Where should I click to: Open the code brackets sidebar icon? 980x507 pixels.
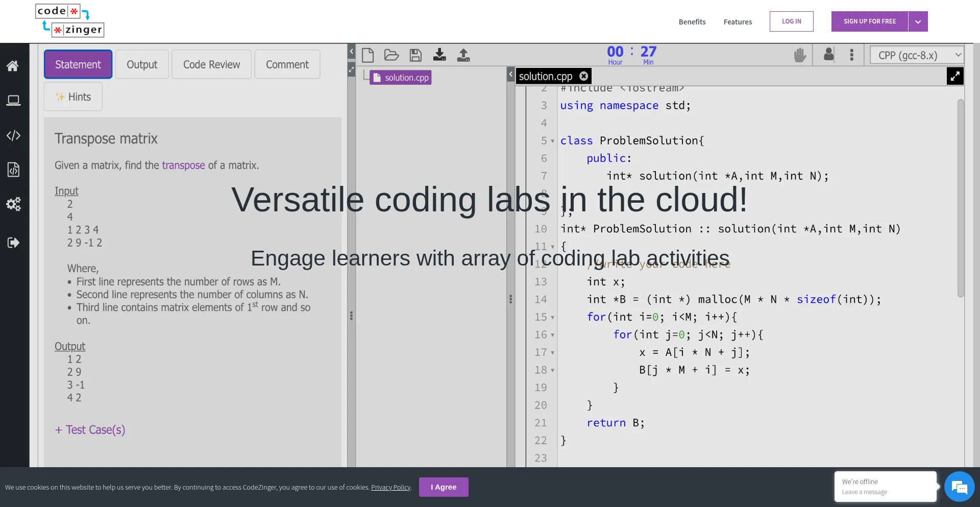click(x=13, y=135)
